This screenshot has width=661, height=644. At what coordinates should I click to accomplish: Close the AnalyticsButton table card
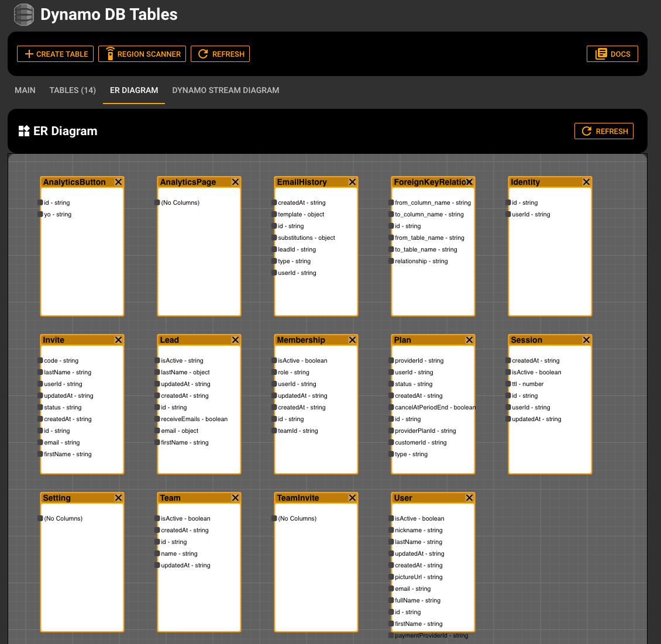119,182
